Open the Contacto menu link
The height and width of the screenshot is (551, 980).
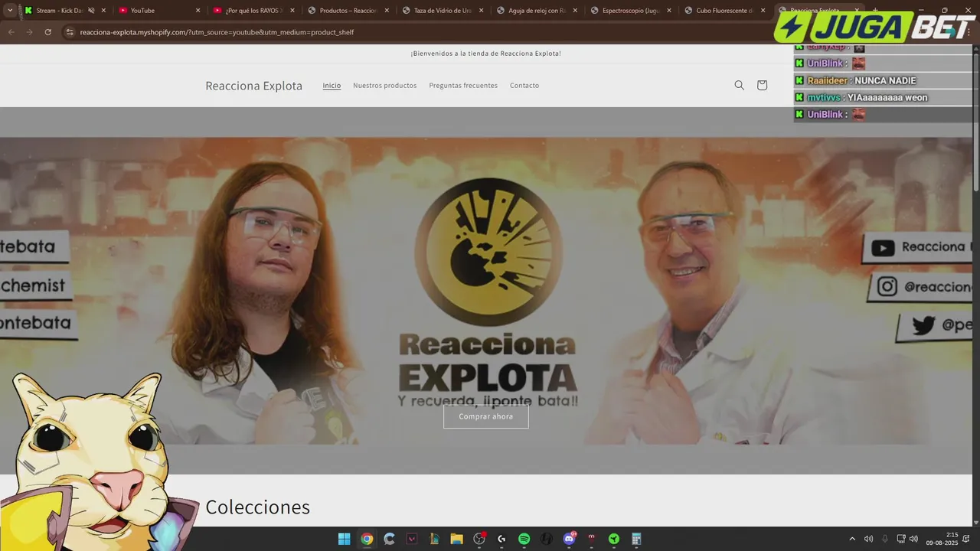click(x=524, y=85)
